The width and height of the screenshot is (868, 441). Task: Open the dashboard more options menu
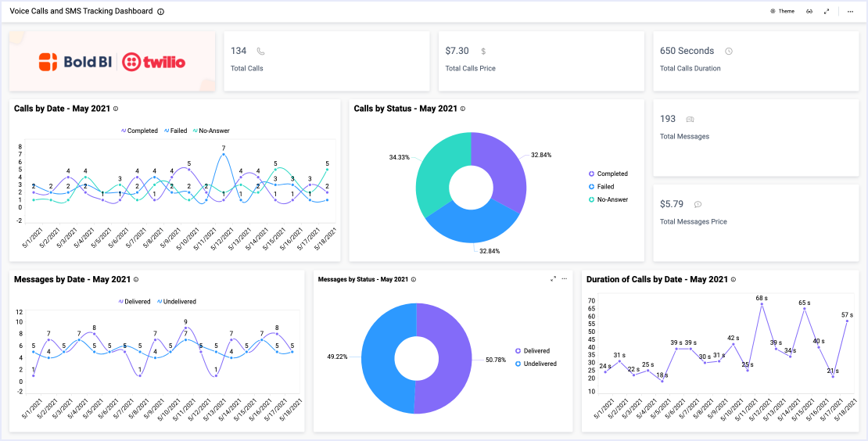pyautogui.click(x=850, y=12)
